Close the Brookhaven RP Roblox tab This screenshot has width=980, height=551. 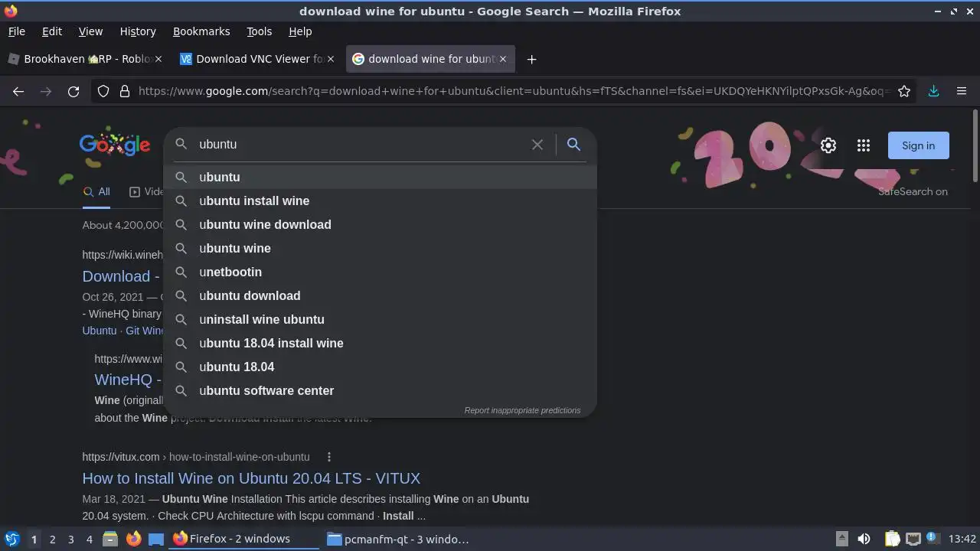coord(158,59)
